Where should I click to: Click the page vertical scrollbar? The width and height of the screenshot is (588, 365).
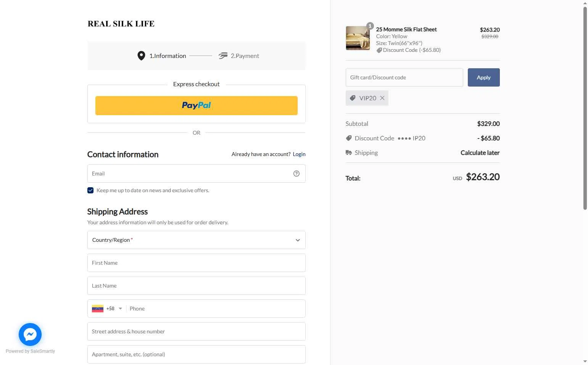point(585,108)
